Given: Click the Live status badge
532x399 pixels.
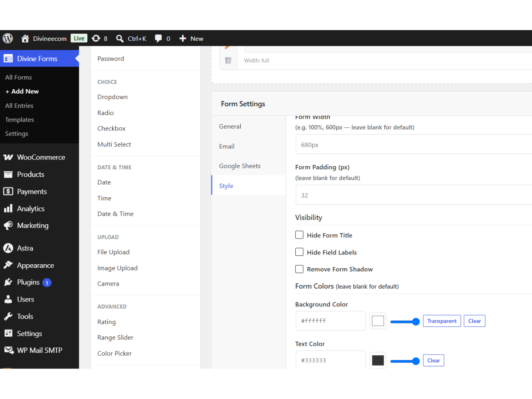Looking at the screenshot, I should (79, 39).
